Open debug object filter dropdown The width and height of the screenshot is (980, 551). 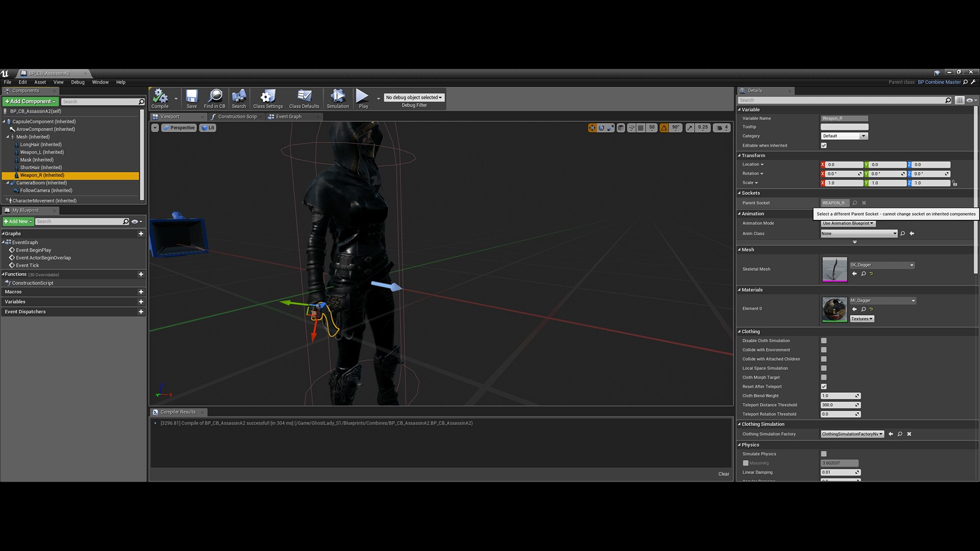[x=414, y=97]
